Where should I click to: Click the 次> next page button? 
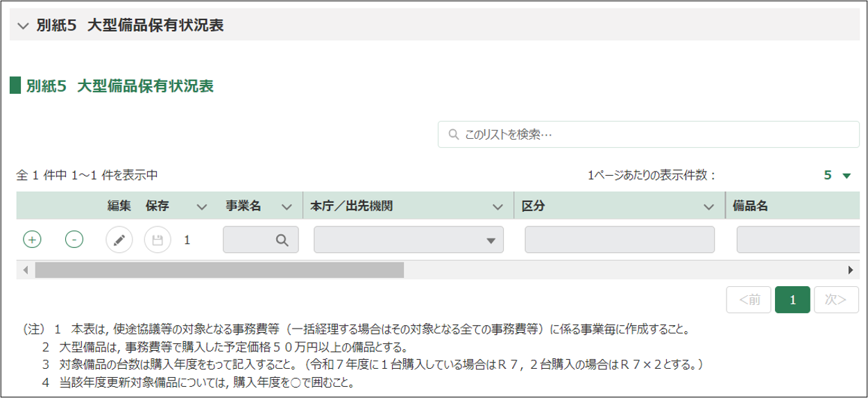coord(835,300)
